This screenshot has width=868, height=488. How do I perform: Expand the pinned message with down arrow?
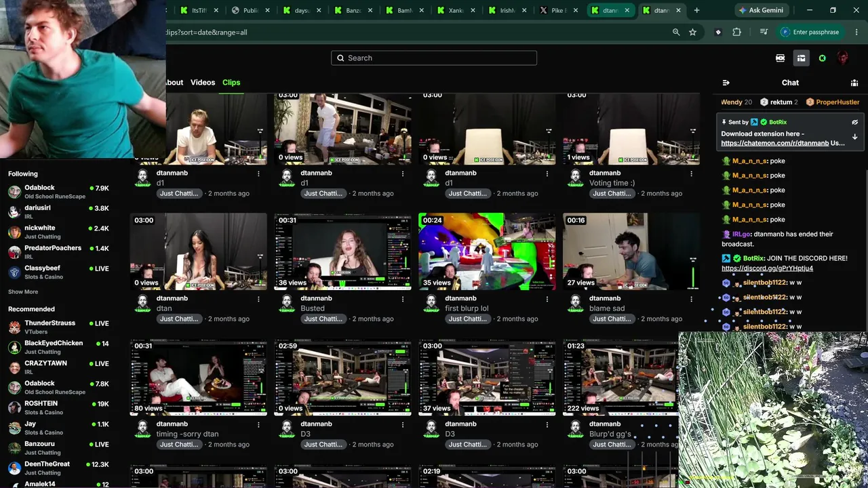tap(854, 137)
